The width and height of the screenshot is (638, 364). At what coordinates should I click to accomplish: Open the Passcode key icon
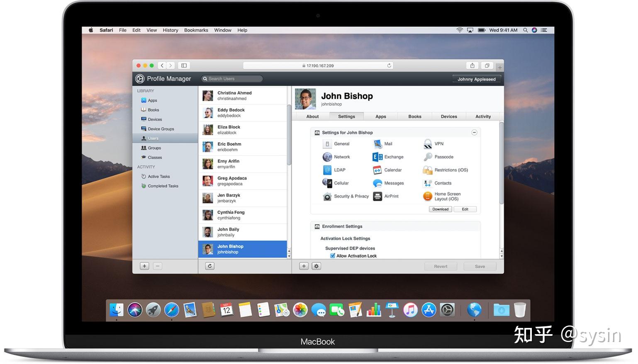[428, 157]
